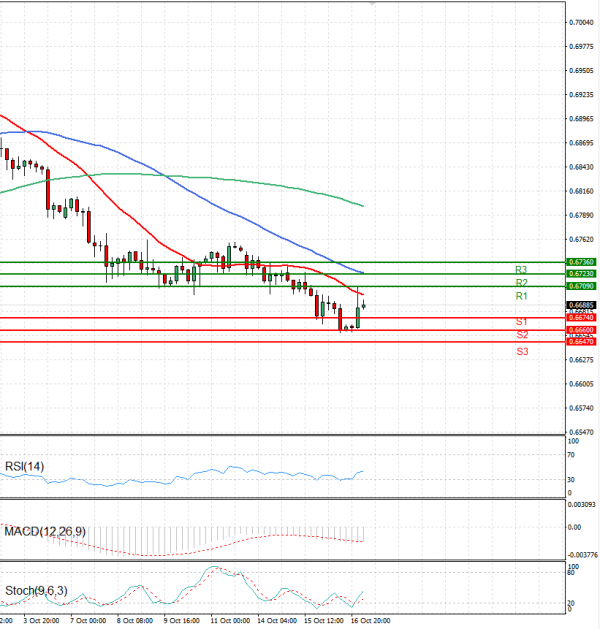This screenshot has width=600, height=629.
Task: Click the 14 Oct 04:00 time label
Action: coord(277,621)
